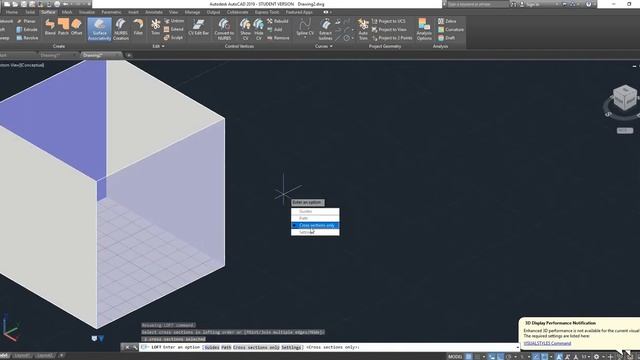Choose Path in the option popup
640x360 pixels.
pyautogui.click(x=315, y=218)
